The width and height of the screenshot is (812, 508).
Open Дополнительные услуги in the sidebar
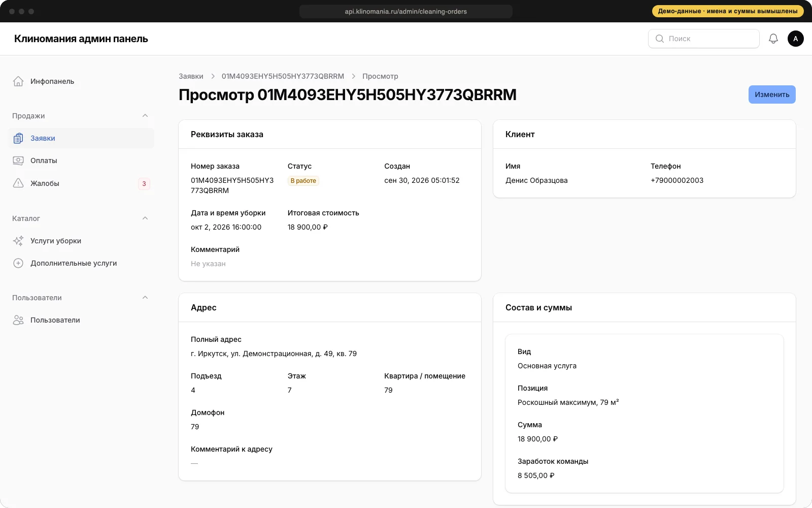click(81, 263)
